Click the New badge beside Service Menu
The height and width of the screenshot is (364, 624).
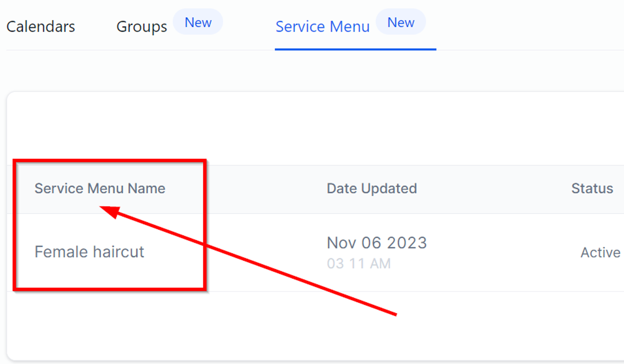pos(401,22)
